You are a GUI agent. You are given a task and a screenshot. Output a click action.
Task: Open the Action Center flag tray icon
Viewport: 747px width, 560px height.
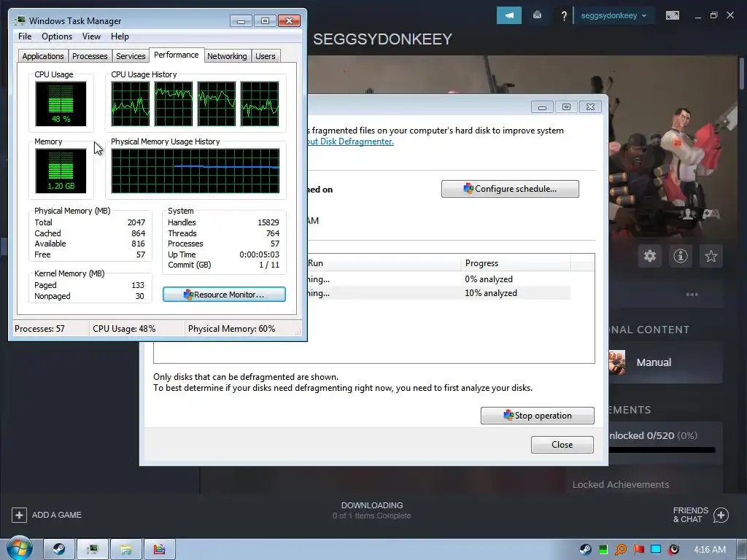click(638, 550)
